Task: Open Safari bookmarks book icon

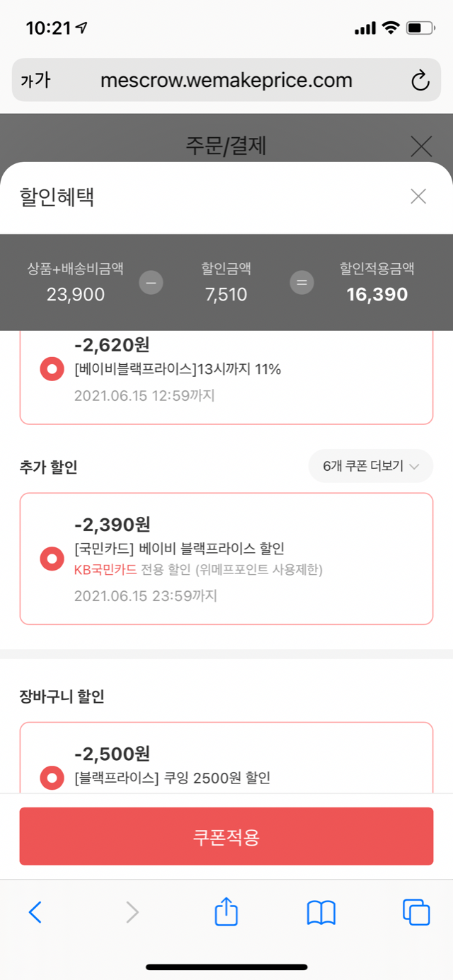Action: [x=321, y=912]
